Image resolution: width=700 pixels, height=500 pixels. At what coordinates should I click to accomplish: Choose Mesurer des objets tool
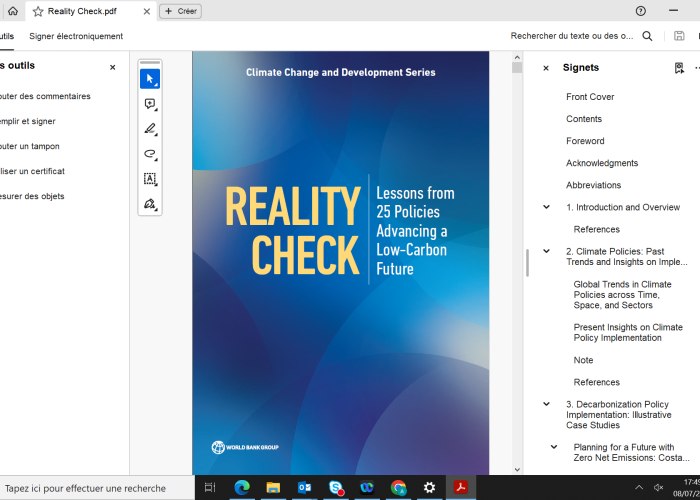32,196
